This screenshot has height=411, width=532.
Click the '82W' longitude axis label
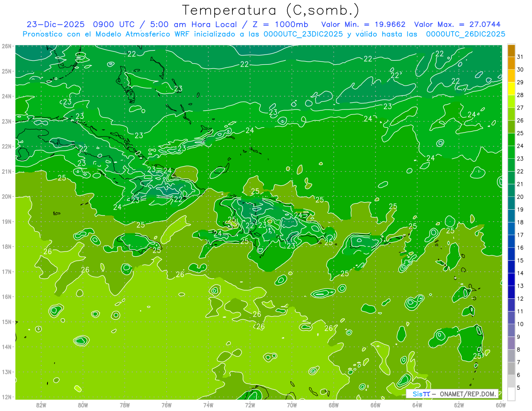point(41,405)
